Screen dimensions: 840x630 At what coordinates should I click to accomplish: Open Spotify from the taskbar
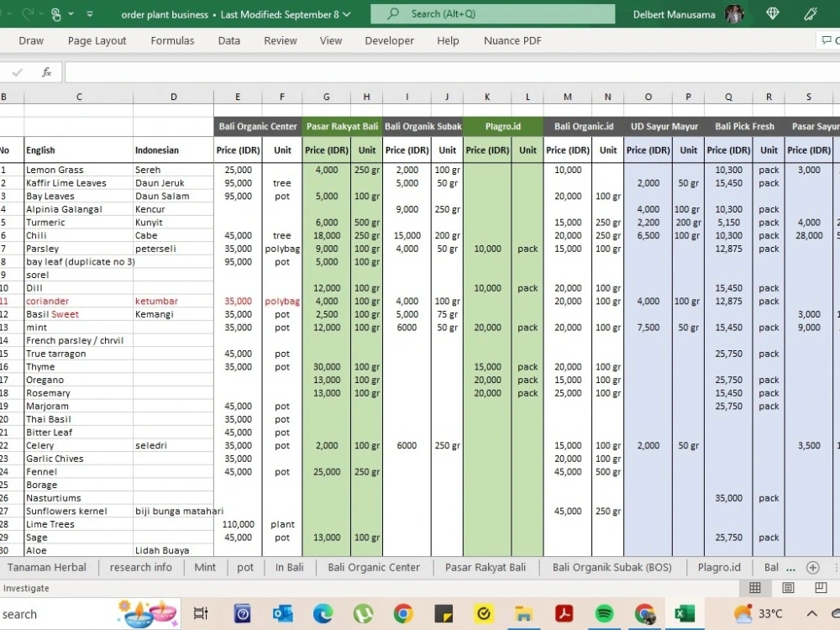click(604, 614)
